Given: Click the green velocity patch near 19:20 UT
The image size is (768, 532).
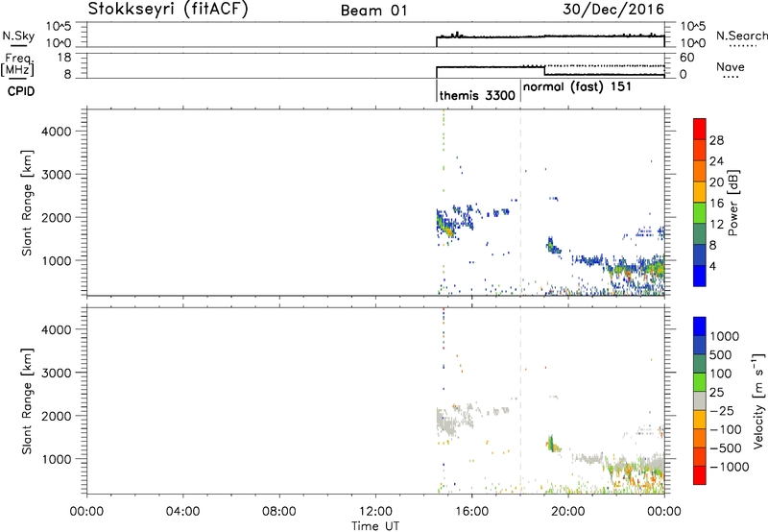Looking at the screenshot, I should (x=553, y=443).
